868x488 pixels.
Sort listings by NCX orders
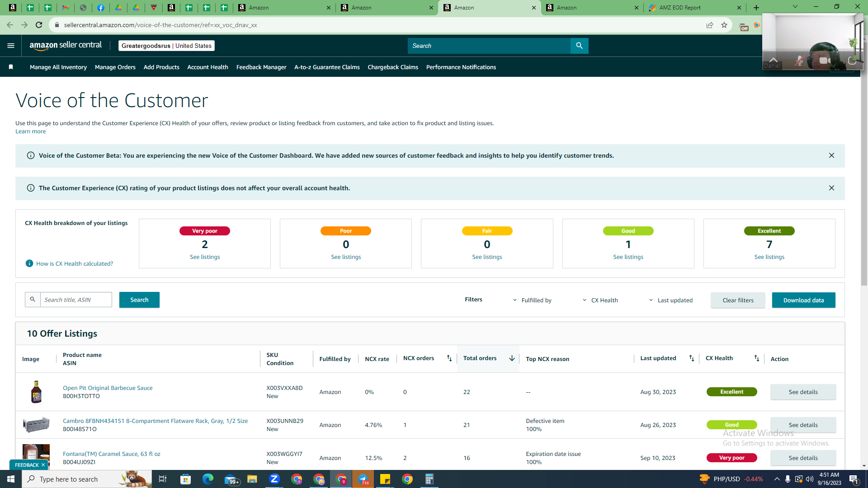pyautogui.click(x=449, y=358)
